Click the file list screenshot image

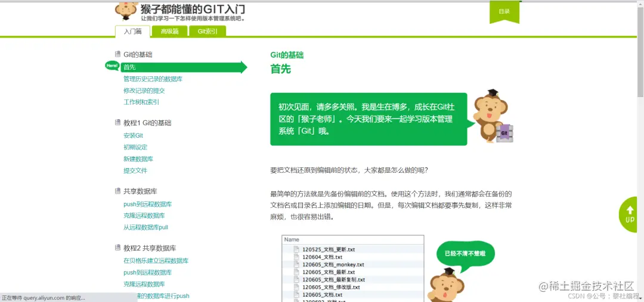(x=353, y=269)
